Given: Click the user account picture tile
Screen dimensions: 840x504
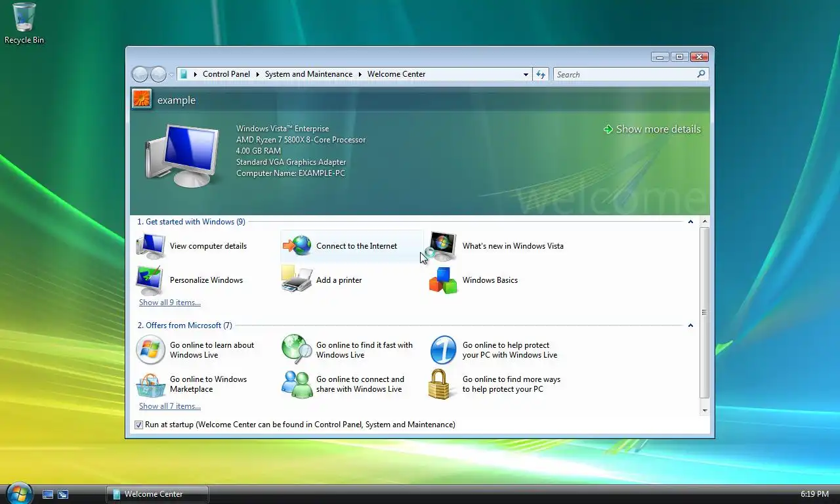Looking at the screenshot, I should pyautogui.click(x=142, y=99).
